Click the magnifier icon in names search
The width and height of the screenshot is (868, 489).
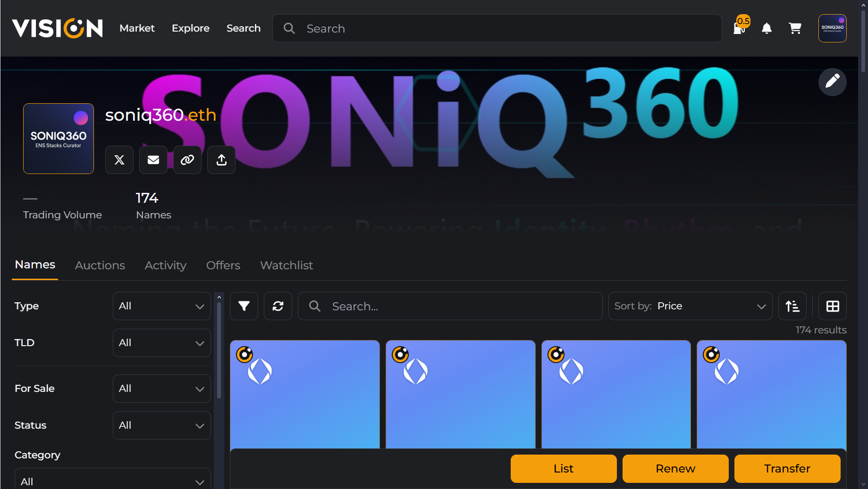point(315,306)
